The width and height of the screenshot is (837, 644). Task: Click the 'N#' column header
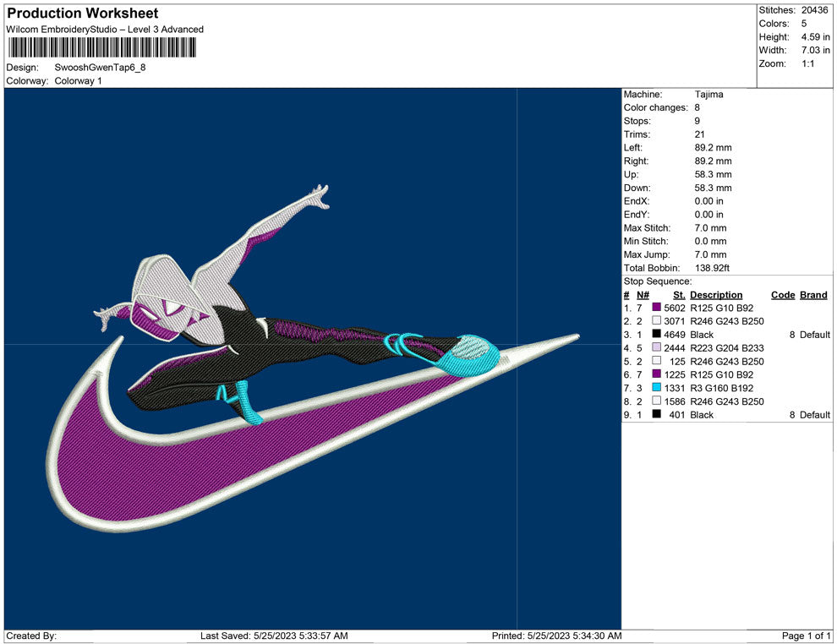tap(643, 295)
